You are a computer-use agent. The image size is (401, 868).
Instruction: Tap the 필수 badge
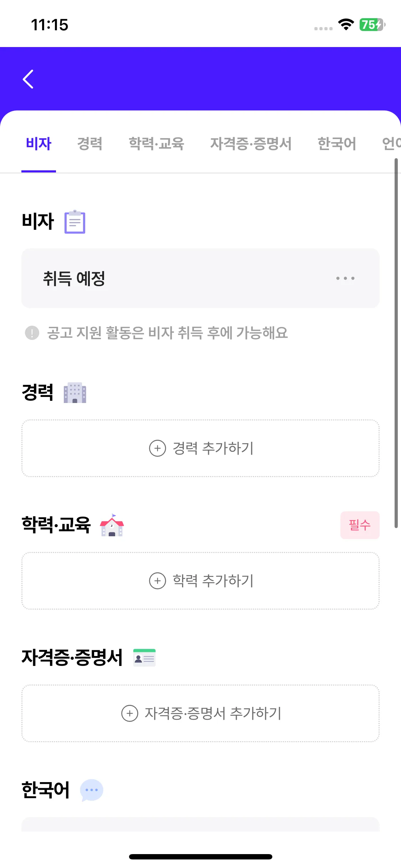pyautogui.click(x=360, y=525)
